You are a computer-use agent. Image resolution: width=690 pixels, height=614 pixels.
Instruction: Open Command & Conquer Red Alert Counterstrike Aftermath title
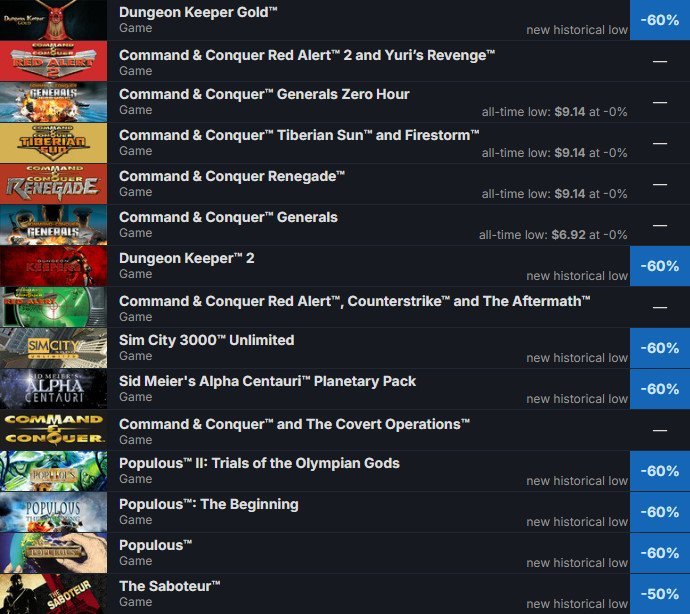coord(354,301)
